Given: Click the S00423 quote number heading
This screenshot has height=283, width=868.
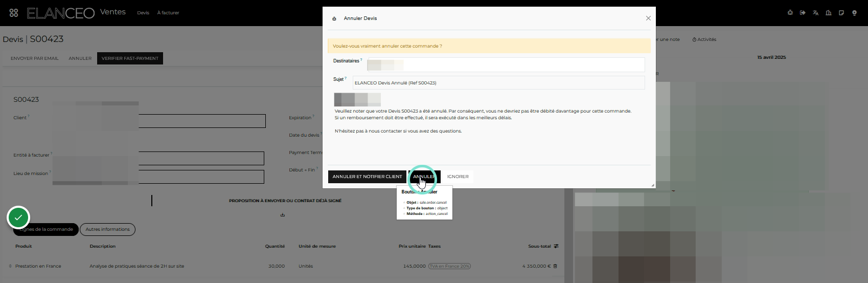Looking at the screenshot, I should pos(26,100).
